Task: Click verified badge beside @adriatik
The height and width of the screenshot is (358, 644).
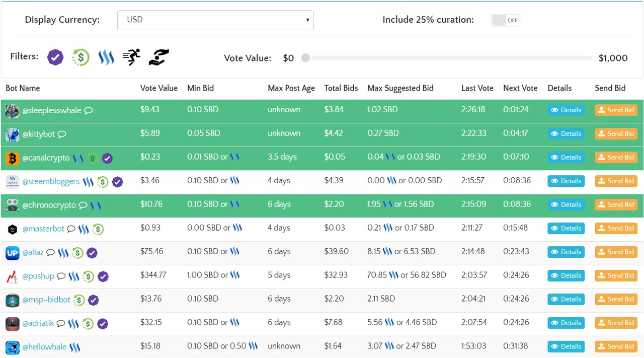Action: coord(103,324)
